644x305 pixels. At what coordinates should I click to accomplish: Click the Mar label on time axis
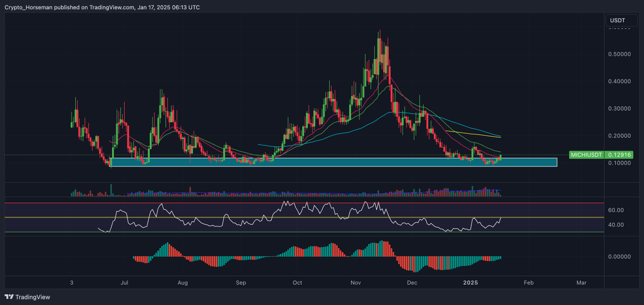coord(581,282)
